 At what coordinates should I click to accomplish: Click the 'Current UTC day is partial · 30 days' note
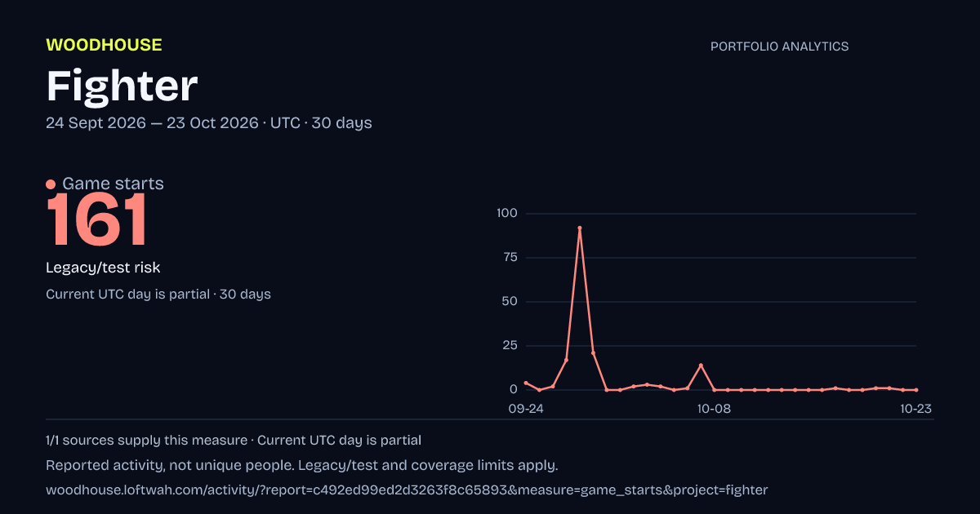158,295
